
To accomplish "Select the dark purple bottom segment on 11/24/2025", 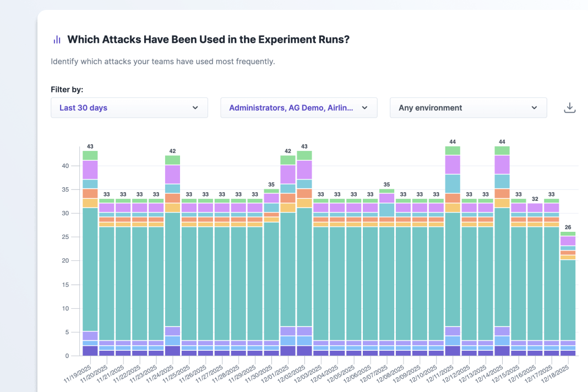I will [172, 351].
